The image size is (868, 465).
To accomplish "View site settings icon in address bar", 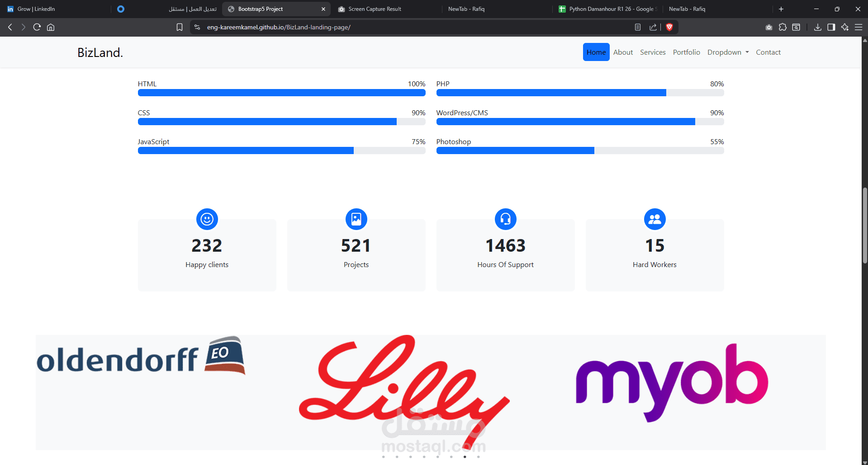I will 197,27.
